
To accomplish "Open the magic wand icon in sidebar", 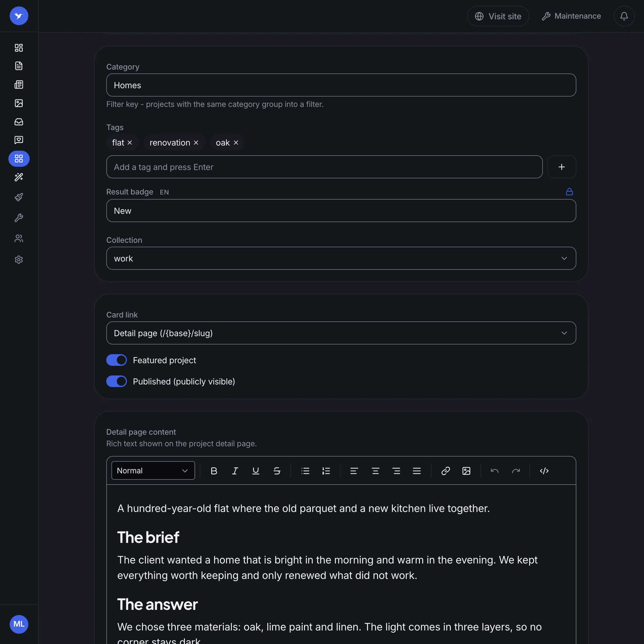I will (x=19, y=177).
